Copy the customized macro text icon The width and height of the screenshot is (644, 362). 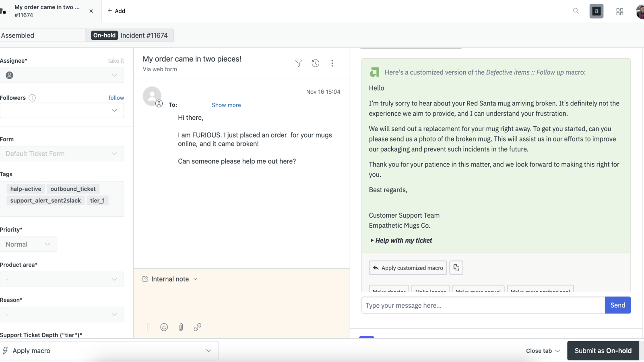[x=456, y=268]
